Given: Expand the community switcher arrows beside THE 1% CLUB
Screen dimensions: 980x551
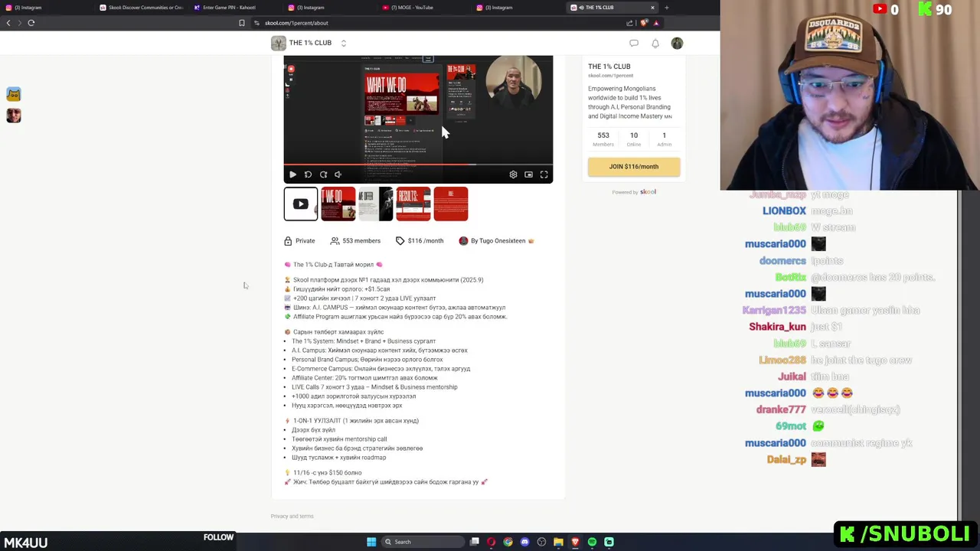Looking at the screenshot, I should pos(344,43).
